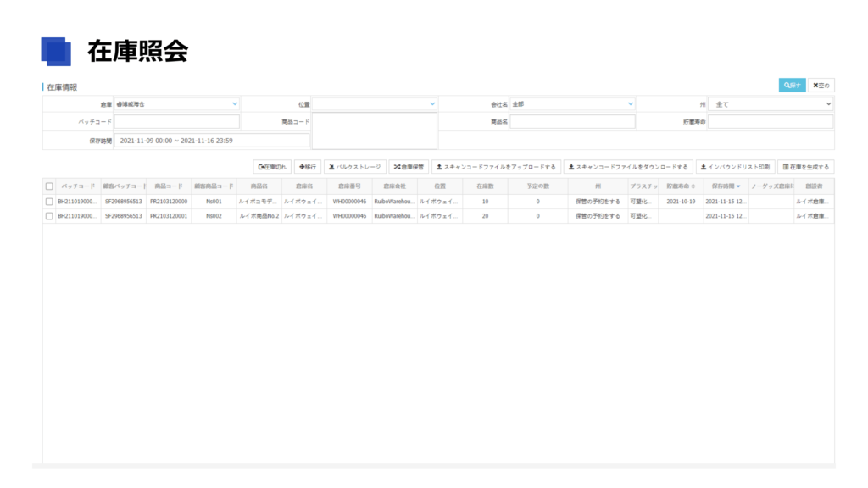This screenshot has width=868, height=488.
Task: Click the blue 探す search button
Action: [x=793, y=86]
